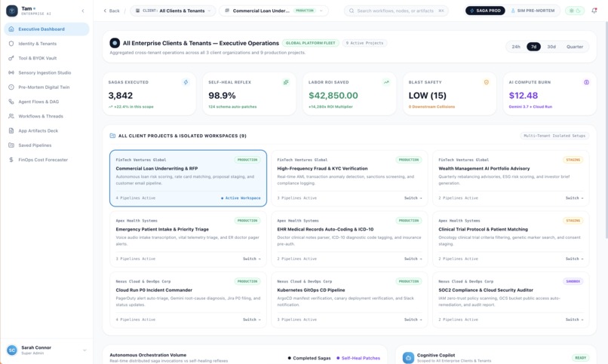Screen dimensions: 608x364
Task: Switch to Cloud Run P0 Incident Commander
Action: [252, 320]
